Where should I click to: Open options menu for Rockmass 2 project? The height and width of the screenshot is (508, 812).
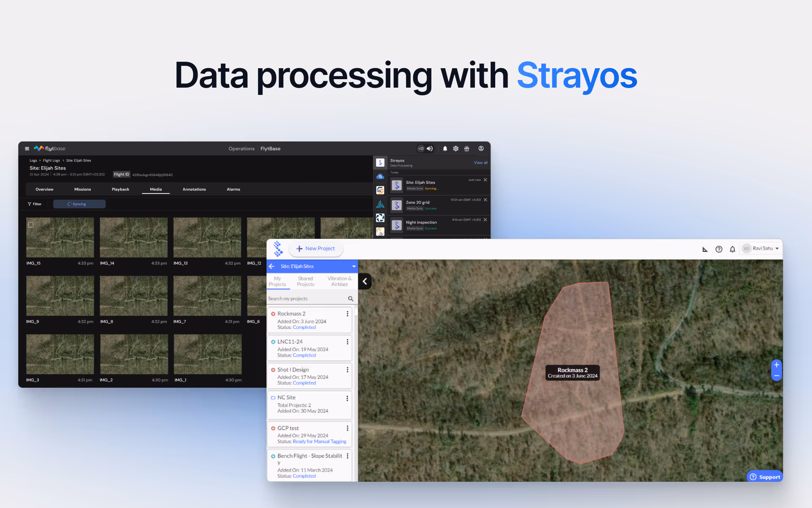pyautogui.click(x=347, y=314)
